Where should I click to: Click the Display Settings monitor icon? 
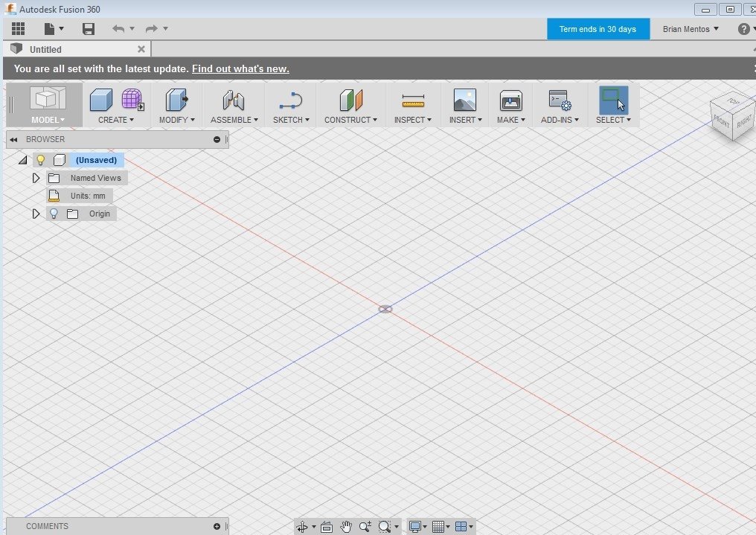[414, 527]
